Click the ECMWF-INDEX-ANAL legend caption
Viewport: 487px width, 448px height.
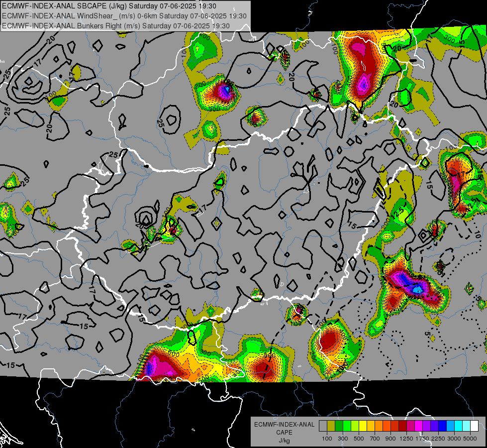tap(285, 425)
